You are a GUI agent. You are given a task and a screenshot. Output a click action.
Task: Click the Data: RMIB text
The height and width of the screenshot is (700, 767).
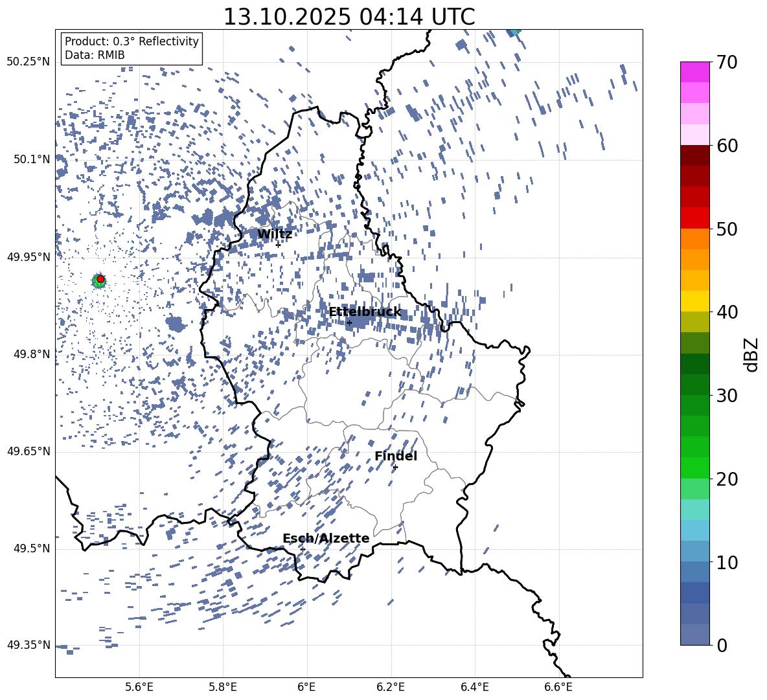point(95,55)
